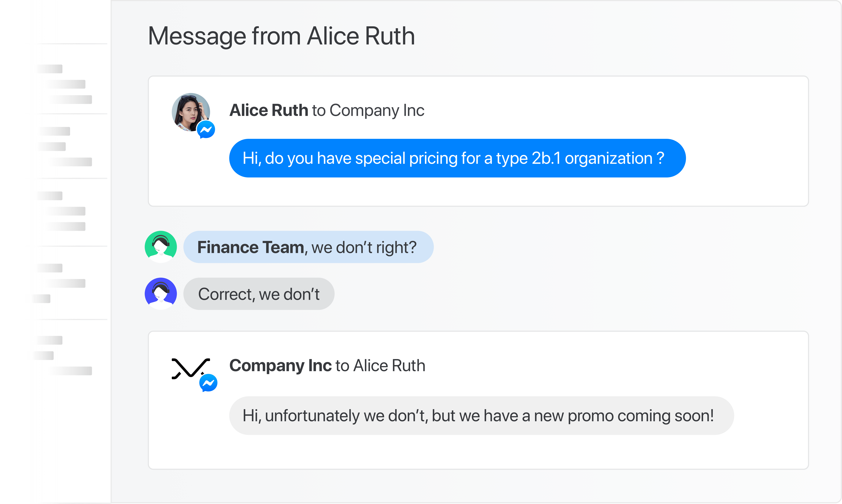This screenshot has width=842, height=504.
Task: Click the 'new promo coming soon' reply bubble
Action: coord(482,416)
